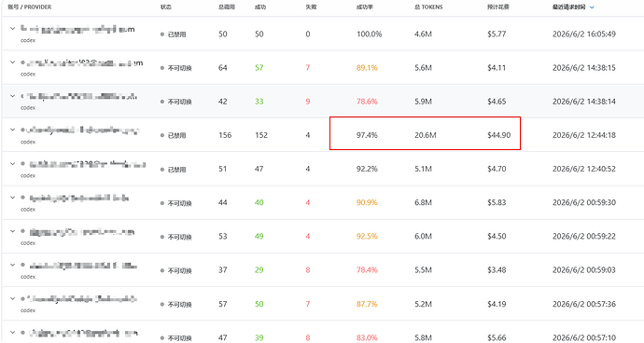
Task: Click the 64 total calls cell
Action: click(223, 68)
